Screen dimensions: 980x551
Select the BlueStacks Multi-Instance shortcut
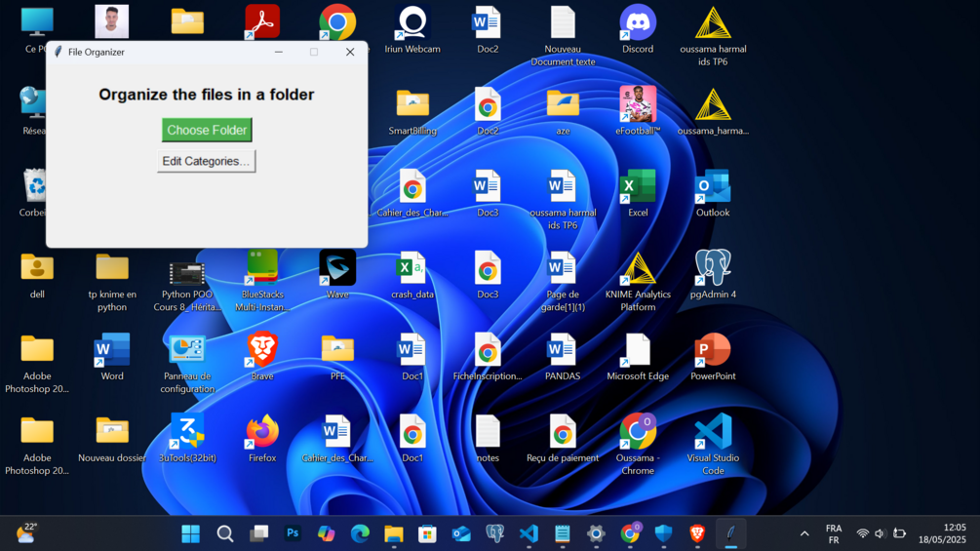(262, 282)
